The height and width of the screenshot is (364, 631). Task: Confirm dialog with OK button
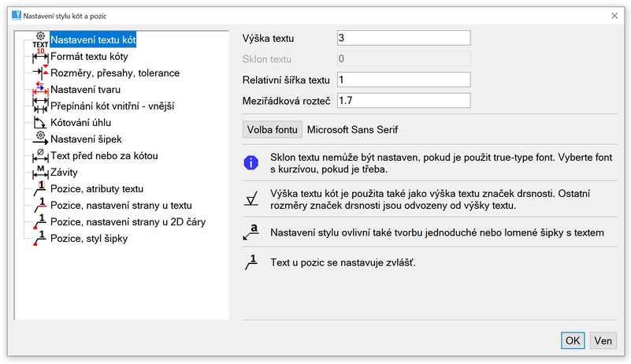(x=573, y=340)
